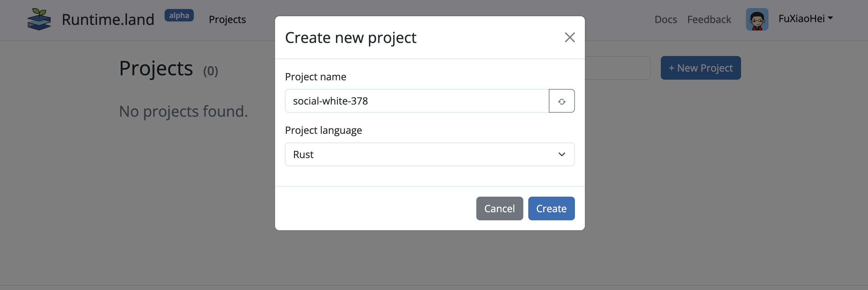The width and height of the screenshot is (868, 290).
Task: Cancel the new project dialog
Action: pos(499,208)
